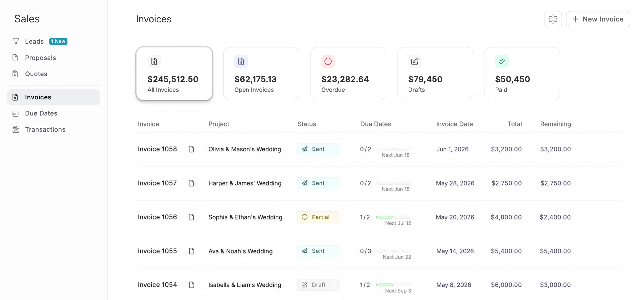The height and width of the screenshot is (300, 644).
Task: Click the Sent status of Invoice 1055
Action: 318,251
